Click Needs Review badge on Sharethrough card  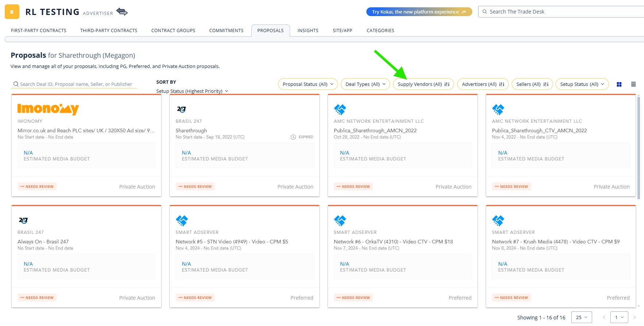pyautogui.click(x=195, y=186)
